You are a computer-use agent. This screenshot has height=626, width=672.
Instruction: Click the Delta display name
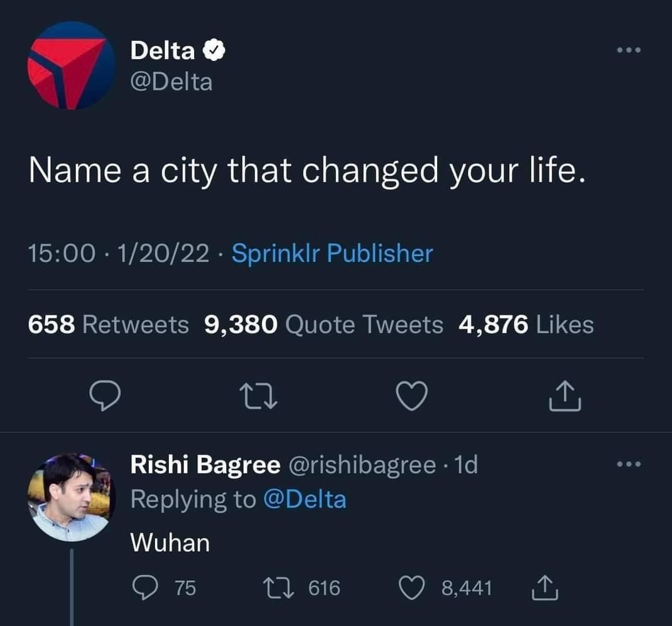click(162, 51)
